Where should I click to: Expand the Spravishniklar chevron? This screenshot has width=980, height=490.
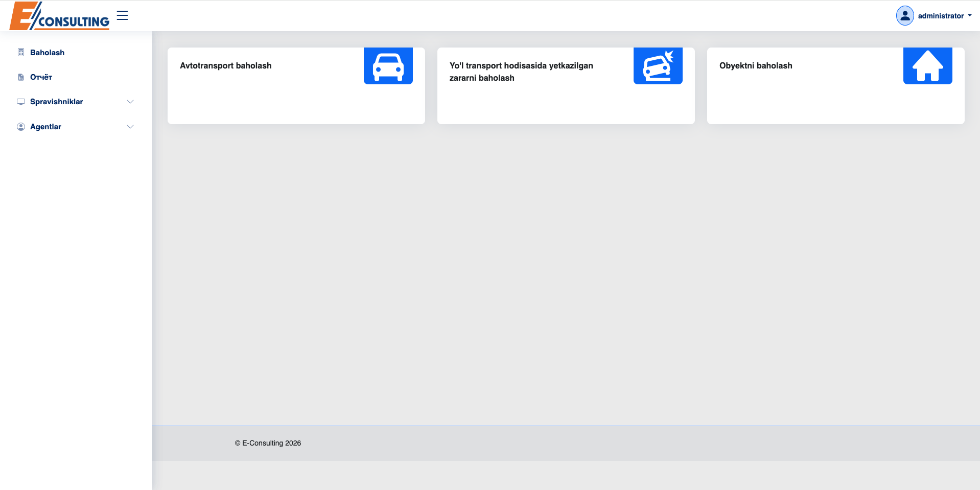pyautogui.click(x=130, y=102)
